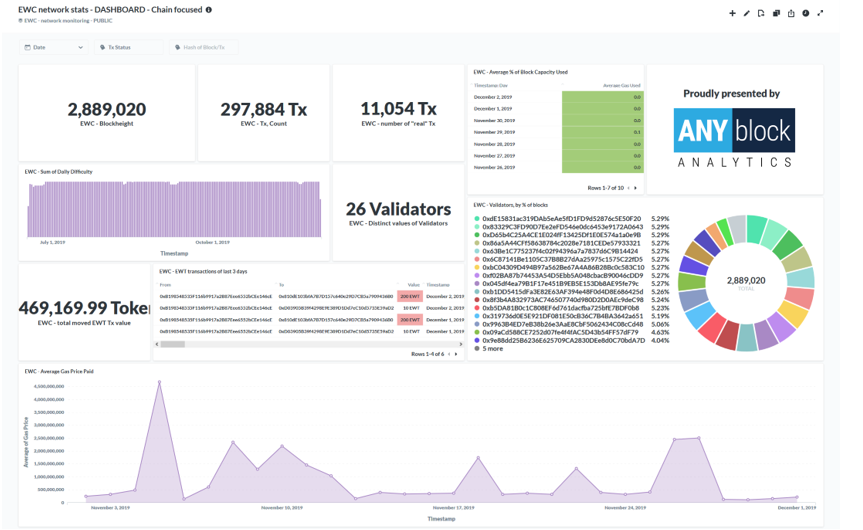863x530 pixels.
Task: Open the Date filter dropdown
Action: [x=54, y=47]
